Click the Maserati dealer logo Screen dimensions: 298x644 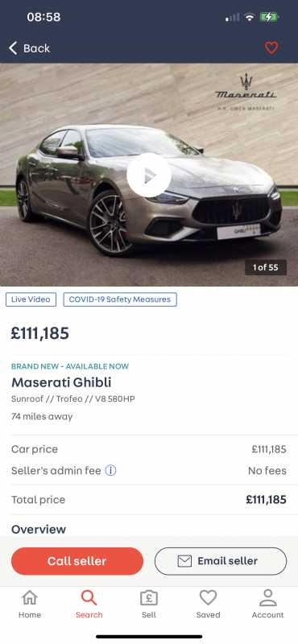pos(246,92)
